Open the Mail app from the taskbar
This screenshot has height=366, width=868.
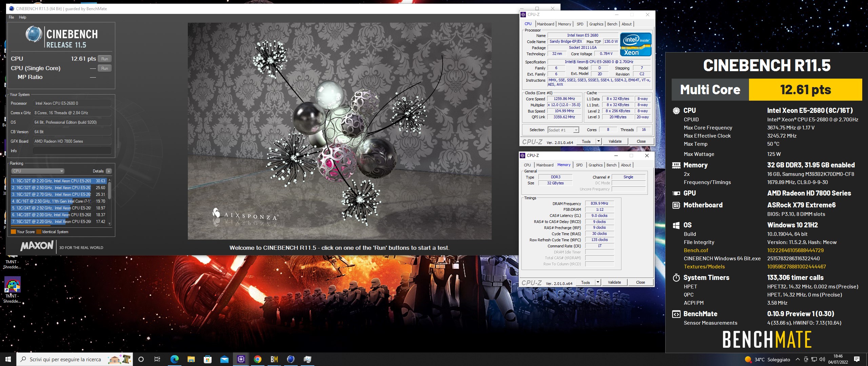click(224, 359)
